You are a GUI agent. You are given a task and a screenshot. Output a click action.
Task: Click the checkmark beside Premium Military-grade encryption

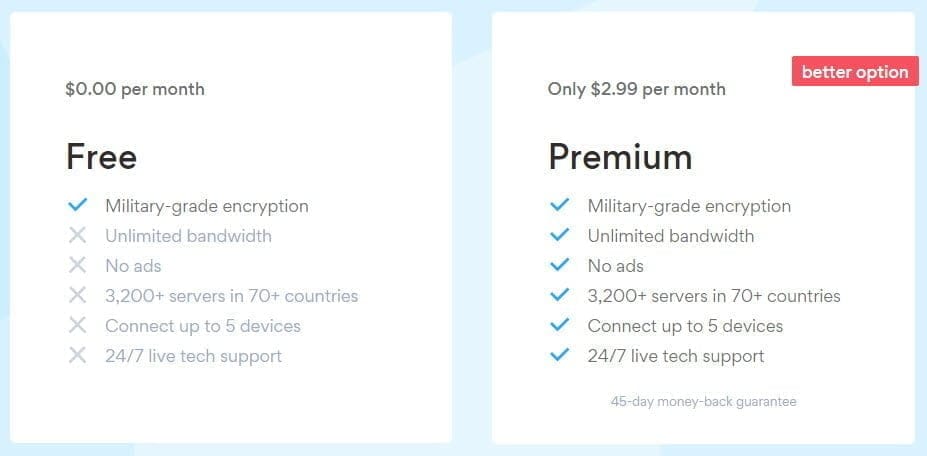pyautogui.click(x=560, y=206)
